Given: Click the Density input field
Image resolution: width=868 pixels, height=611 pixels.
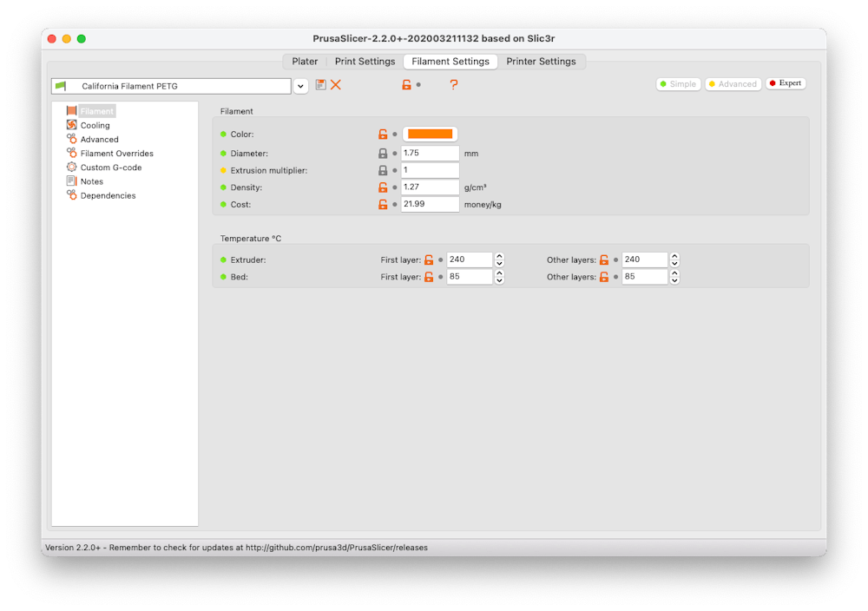Looking at the screenshot, I should coord(431,187).
